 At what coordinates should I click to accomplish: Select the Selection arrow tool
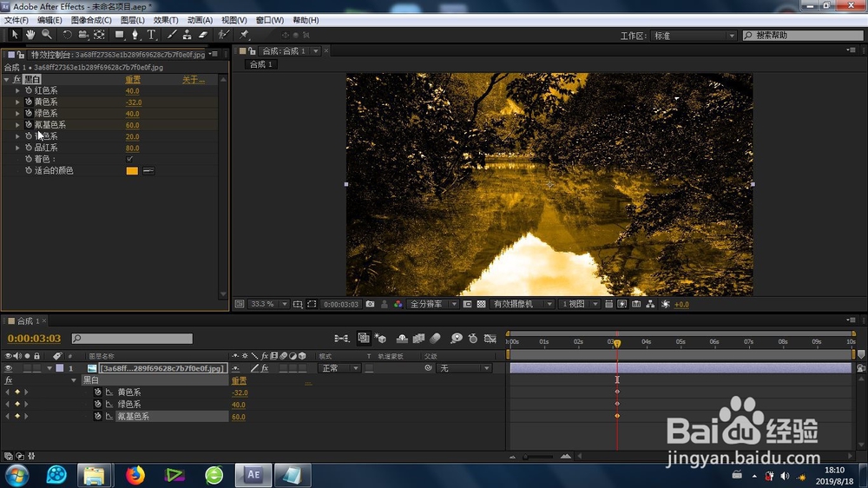pos(15,35)
